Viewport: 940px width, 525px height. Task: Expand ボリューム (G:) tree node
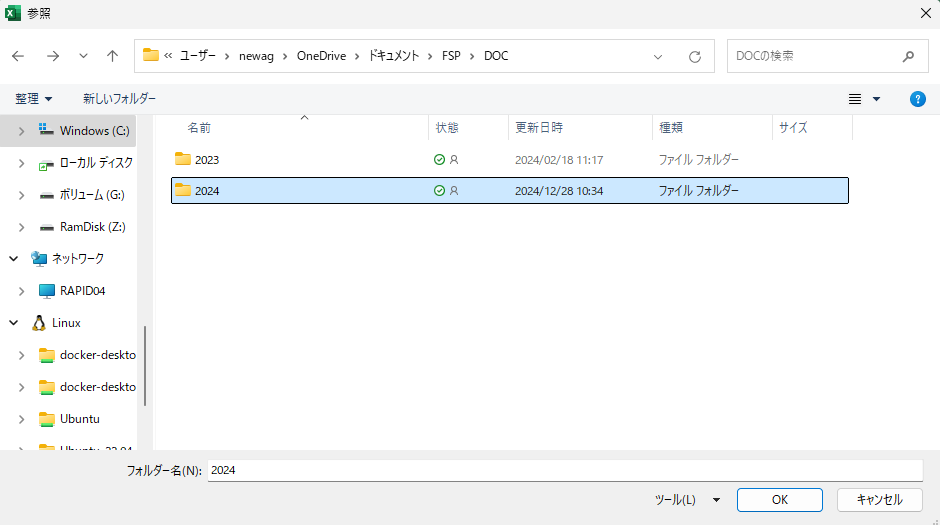click(21, 195)
